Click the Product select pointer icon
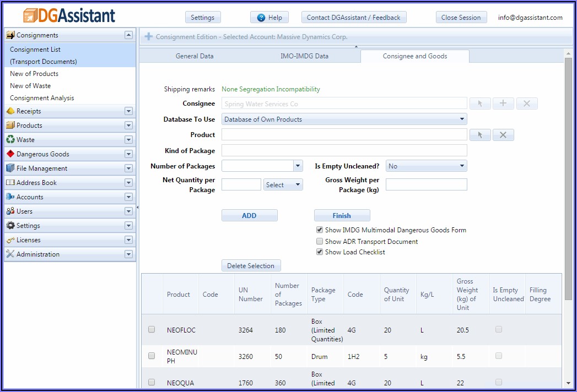This screenshot has width=577, height=392. pyautogui.click(x=480, y=135)
